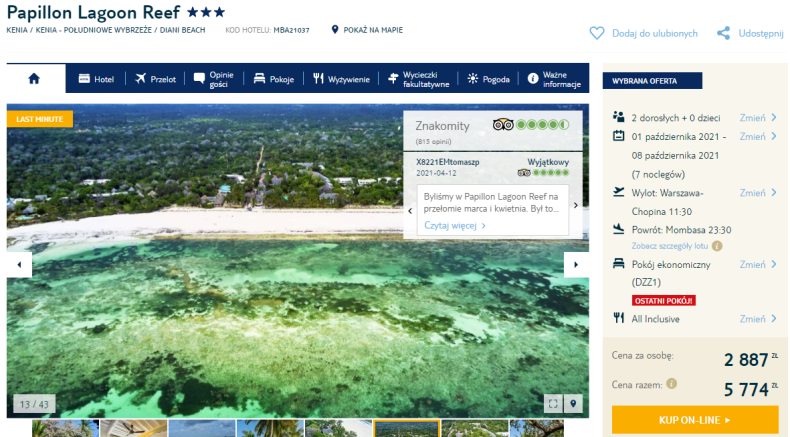This screenshot has height=437, width=790.
Task: Click the hotel title Papillon Lagoon Reef
Action: coord(93,12)
